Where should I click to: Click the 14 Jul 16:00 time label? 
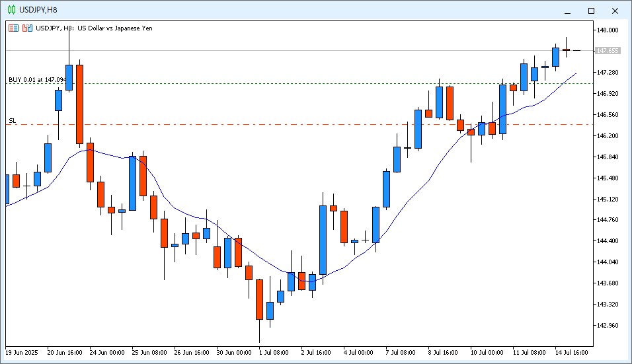pyautogui.click(x=572, y=353)
